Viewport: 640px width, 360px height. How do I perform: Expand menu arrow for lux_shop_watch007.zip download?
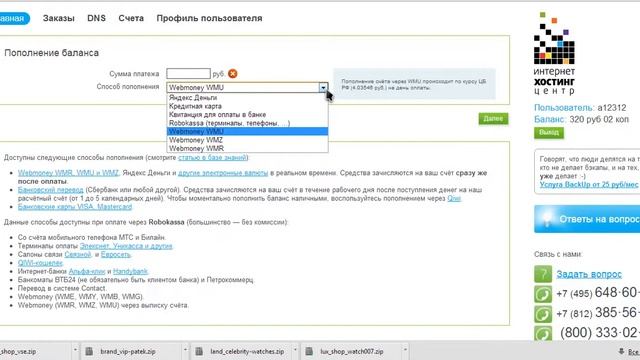click(405, 350)
